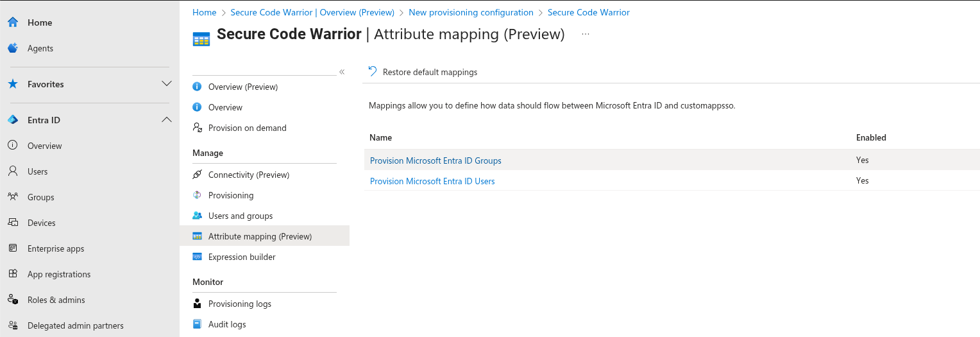Click the Users person icon
980x337 pixels.
tap(13, 171)
